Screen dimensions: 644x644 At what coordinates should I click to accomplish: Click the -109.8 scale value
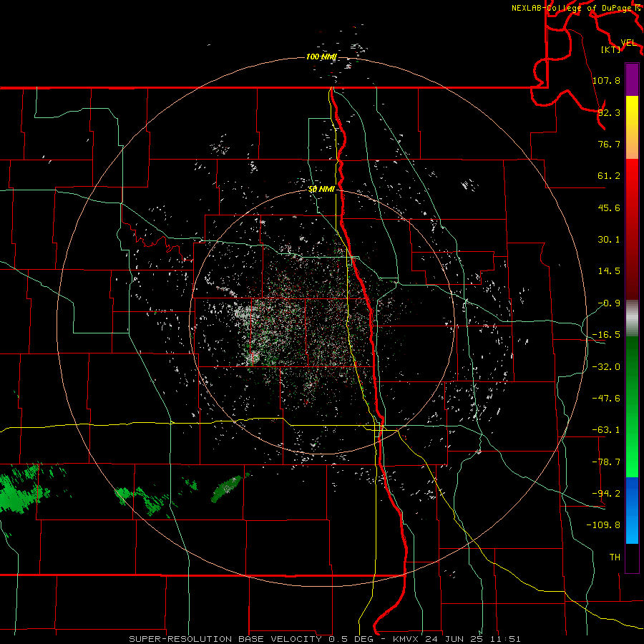pyautogui.click(x=603, y=525)
